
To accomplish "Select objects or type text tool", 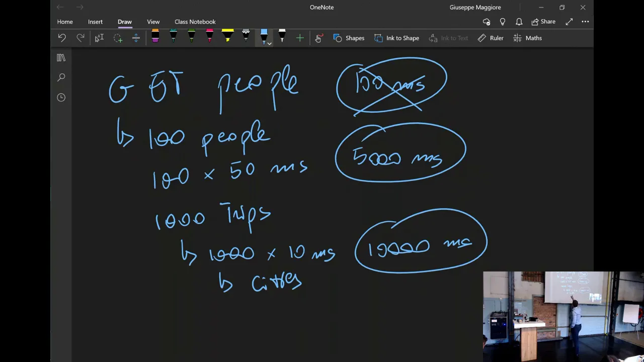I will click(99, 38).
